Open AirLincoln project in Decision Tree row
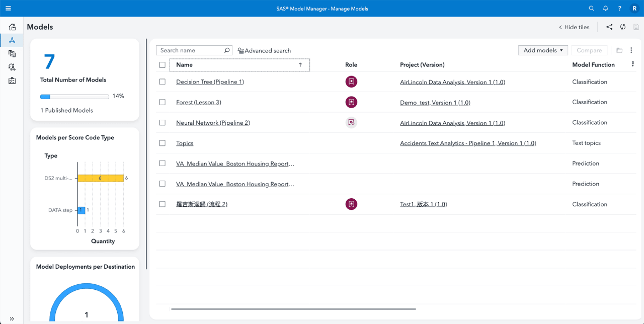Image resolution: width=644 pixels, height=324 pixels. [x=452, y=82]
